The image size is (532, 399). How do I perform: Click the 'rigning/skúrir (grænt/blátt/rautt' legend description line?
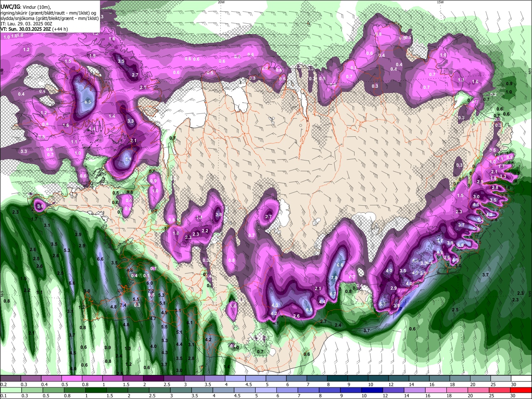click(48, 12)
